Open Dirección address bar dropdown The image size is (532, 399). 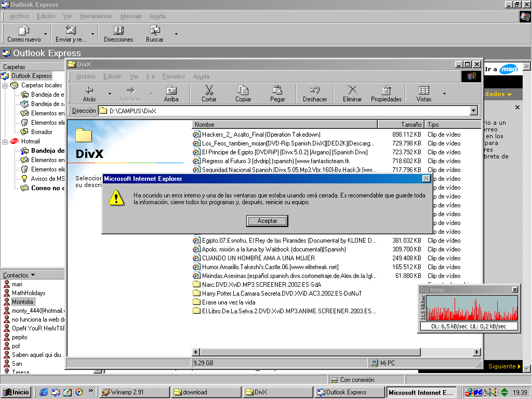point(474,111)
